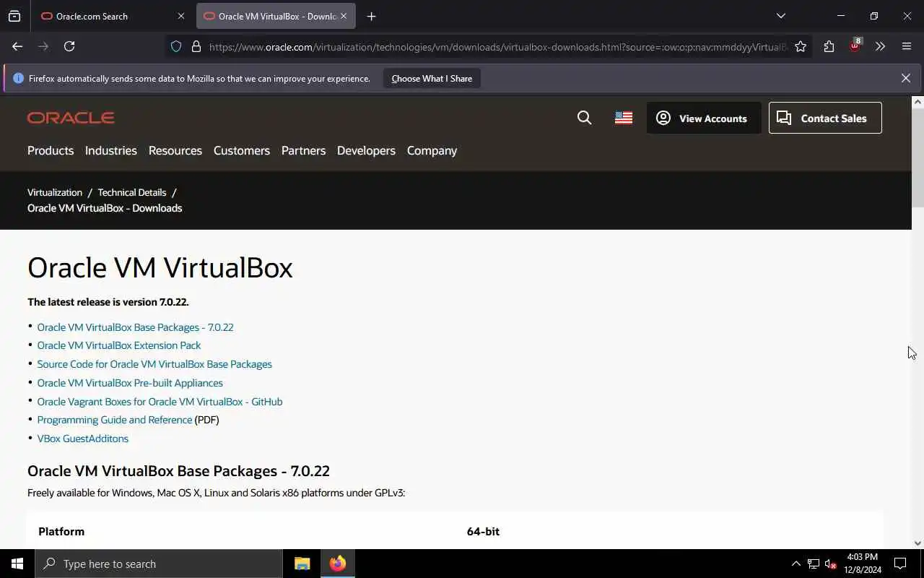Close the Oracle.com Search tab
The width and height of the screenshot is (924, 578).
(x=180, y=16)
